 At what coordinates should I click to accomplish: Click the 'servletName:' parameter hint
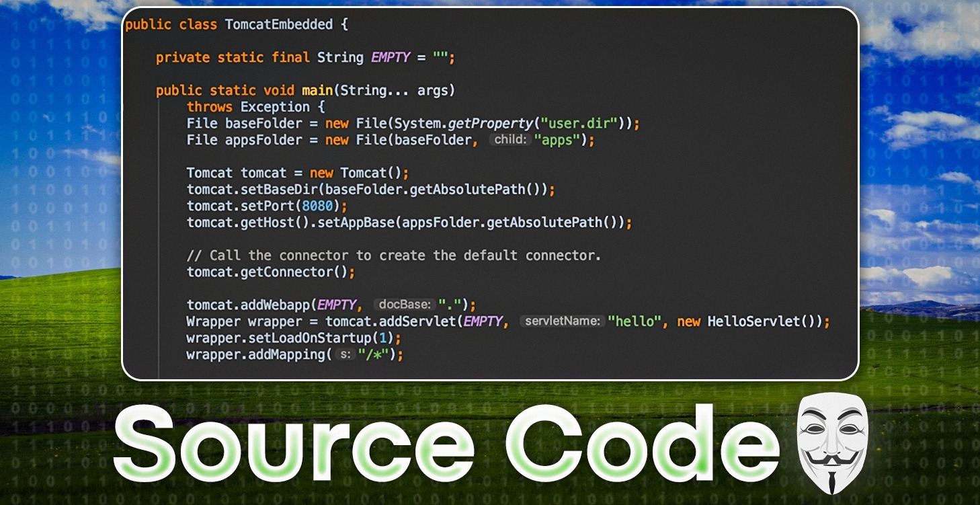pyautogui.click(x=562, y=321)
